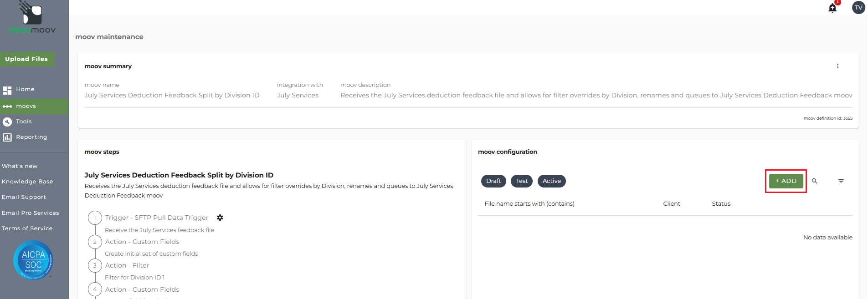
Task: Filter configurations by Draft status
Action: click(x=493, y=181)
